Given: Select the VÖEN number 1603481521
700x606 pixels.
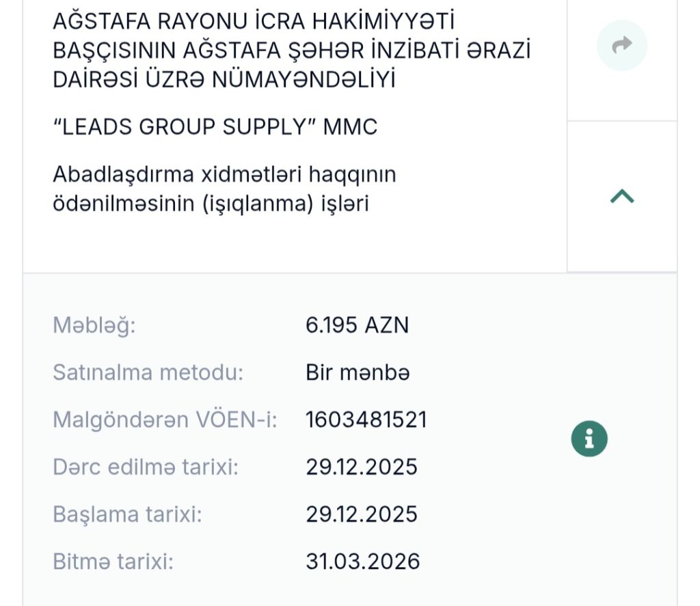Looking at the screenshot, I should (366, 420).
